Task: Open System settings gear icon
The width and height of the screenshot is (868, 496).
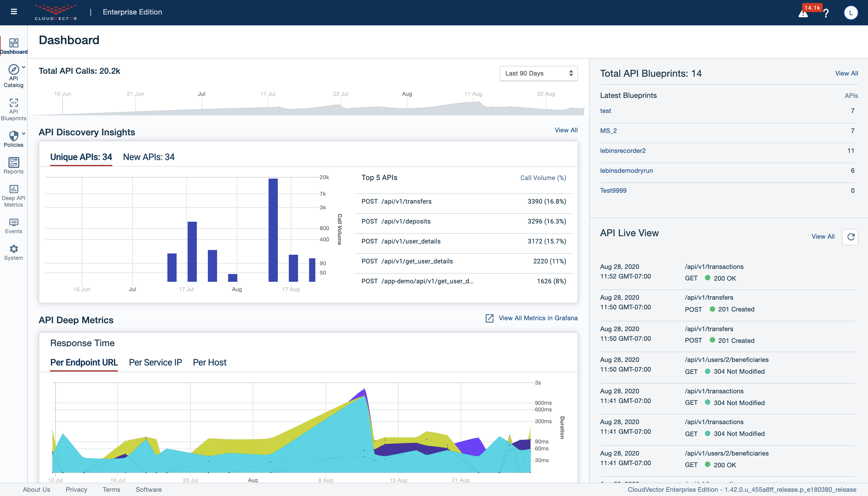Action: 13,249
